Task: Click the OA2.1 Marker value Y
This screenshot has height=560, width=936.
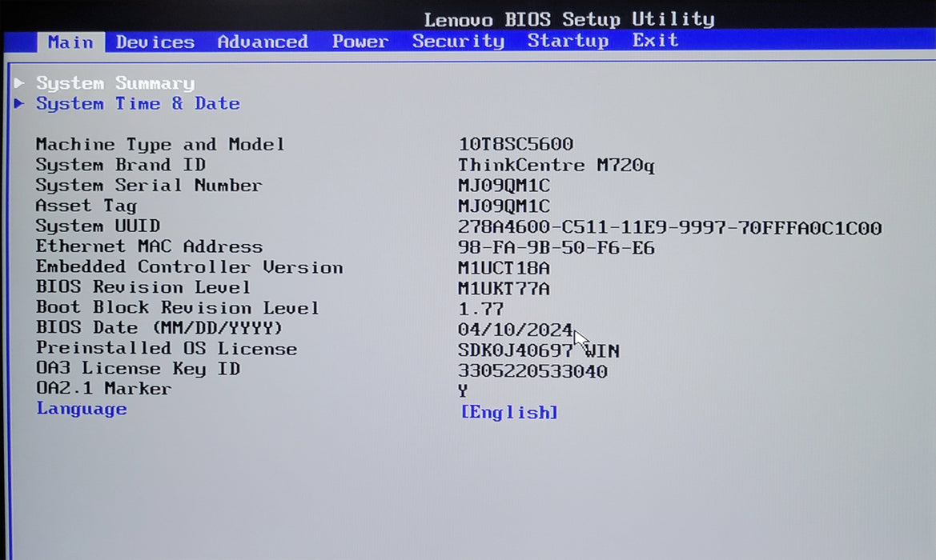Action: tap(463, 391)
